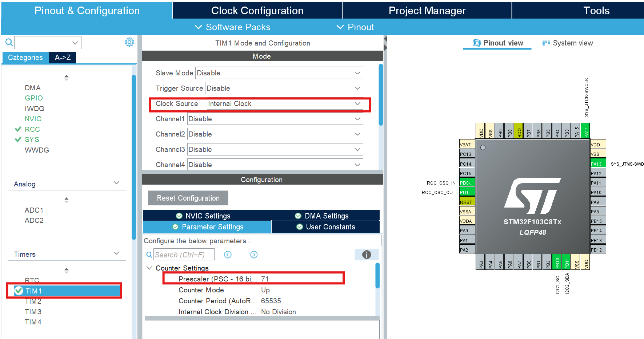This screenshot has height=339, width=644.
Task: Select GPIO in the system core list
Action: tap(34, 98)
